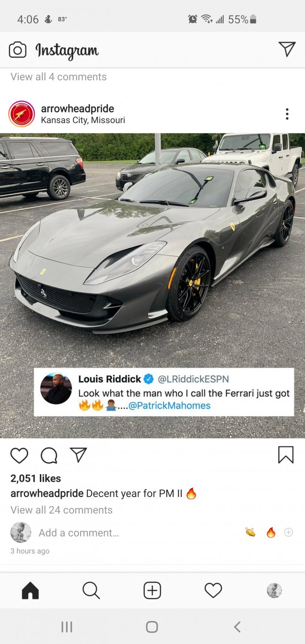Open direct messages paper plane icon
This screenshot has width=305, height=644.
tap(287, 49)
